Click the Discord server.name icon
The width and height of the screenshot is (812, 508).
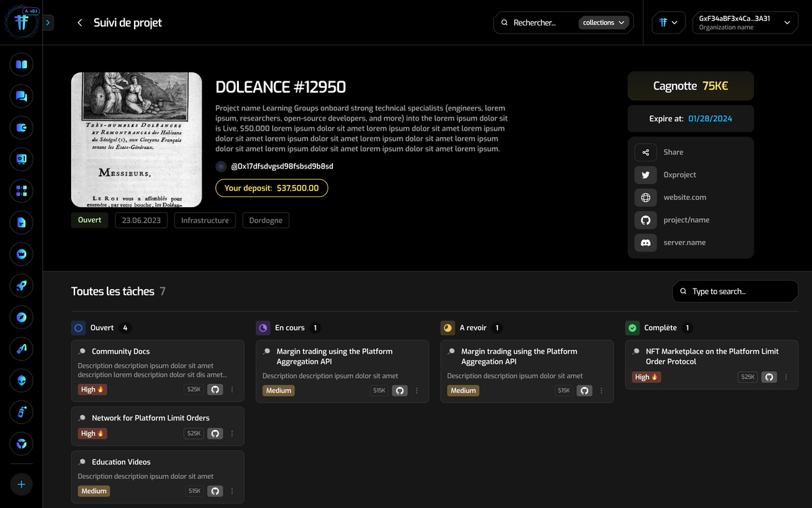tap(646, 242)
